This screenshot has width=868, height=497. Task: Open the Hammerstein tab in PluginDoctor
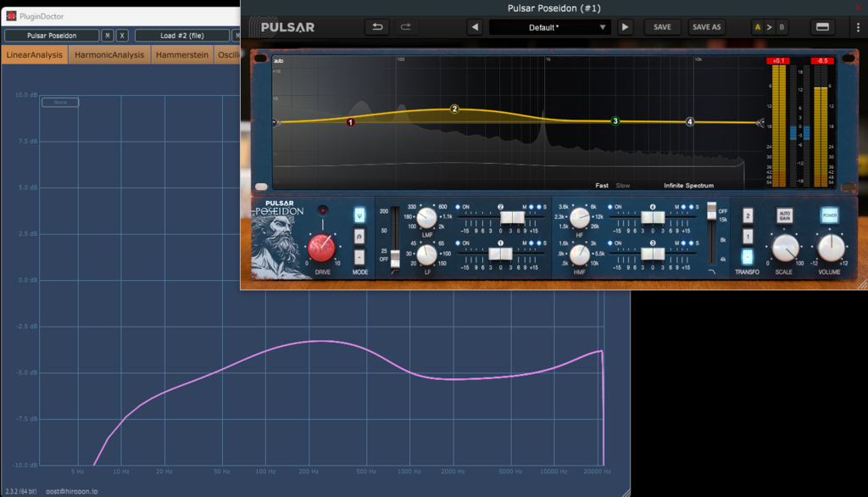tap(182, 55)
